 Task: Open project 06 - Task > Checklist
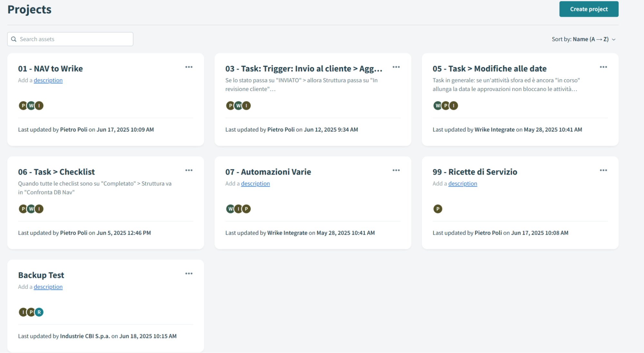tap(56, 172)
